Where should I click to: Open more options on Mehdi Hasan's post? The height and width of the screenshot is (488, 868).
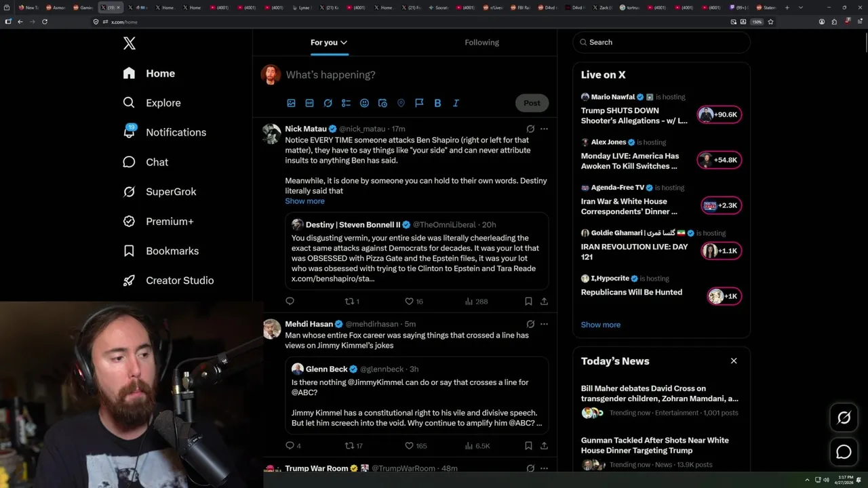(x=544, y=324)
